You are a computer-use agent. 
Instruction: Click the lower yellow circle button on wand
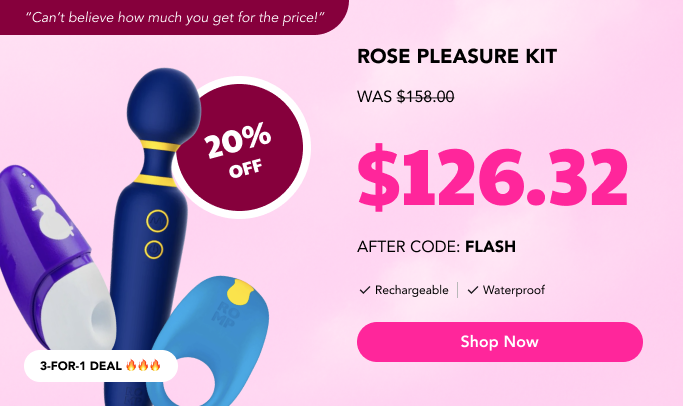point(154,250)
